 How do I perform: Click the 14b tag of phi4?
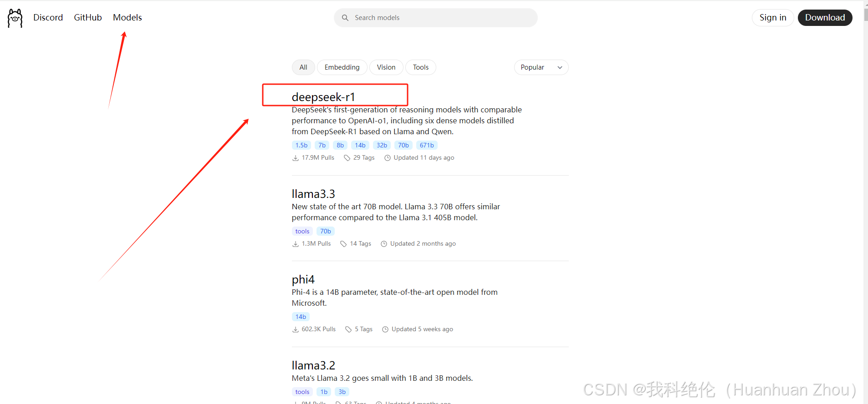click(301, 317)
